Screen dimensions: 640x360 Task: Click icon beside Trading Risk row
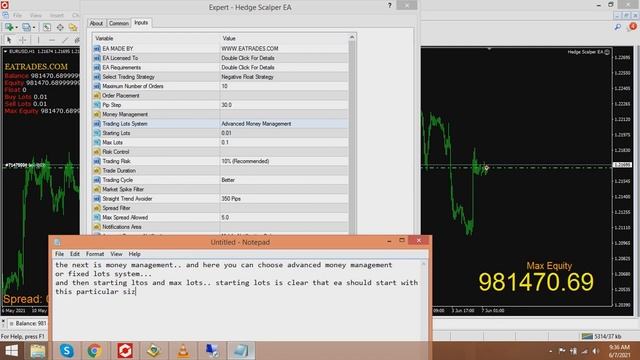pyautogui.click(x=97, y=161)
